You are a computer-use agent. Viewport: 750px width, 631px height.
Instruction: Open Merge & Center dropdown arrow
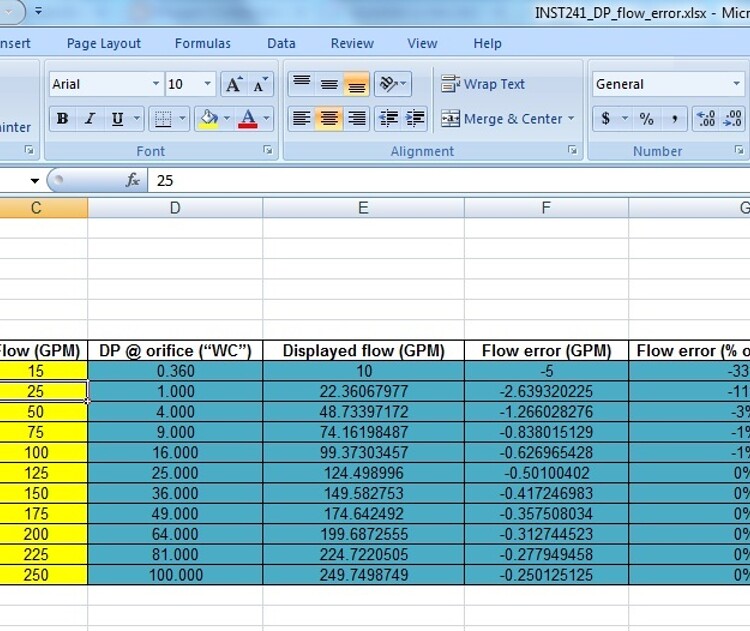[571, 119]
